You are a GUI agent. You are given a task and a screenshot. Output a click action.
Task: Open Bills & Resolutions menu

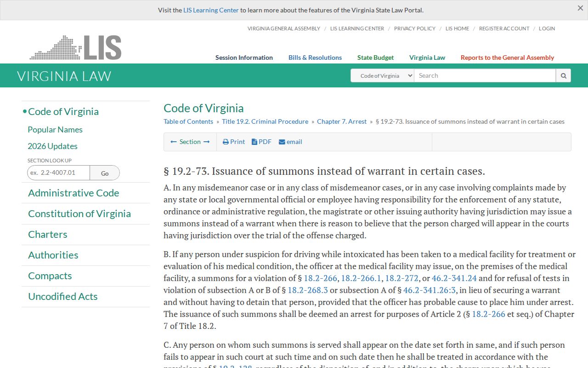tap(315, 57)
